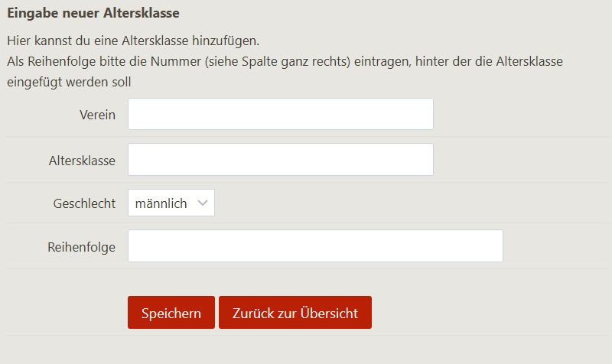Click the Reihenfolge field label
Viewport: 612px width, 364px height.
[x=81, y=247]
